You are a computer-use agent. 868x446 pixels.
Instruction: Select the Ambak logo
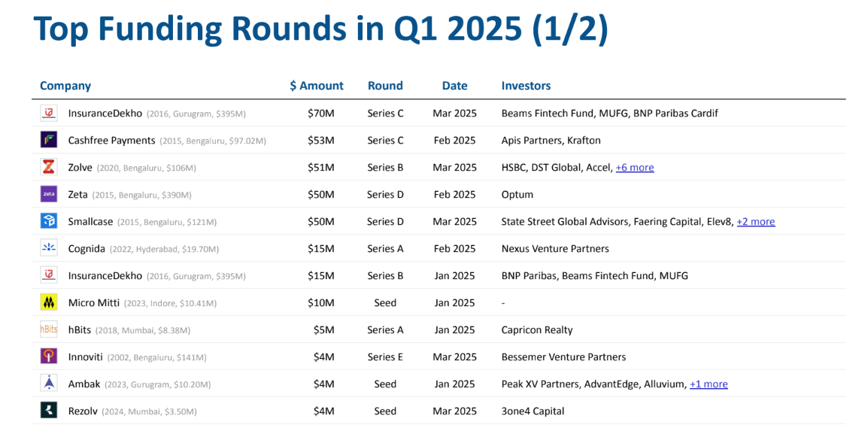point(49,384)
